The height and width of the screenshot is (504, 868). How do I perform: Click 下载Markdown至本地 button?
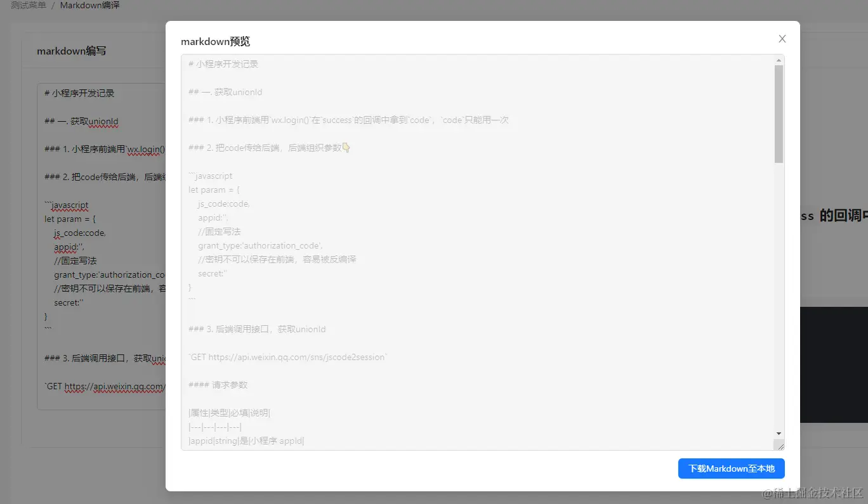pyautogui.click(x=732, y=468)
